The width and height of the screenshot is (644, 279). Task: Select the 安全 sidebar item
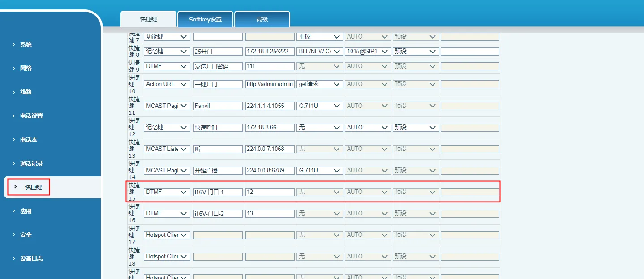point(26,235)
